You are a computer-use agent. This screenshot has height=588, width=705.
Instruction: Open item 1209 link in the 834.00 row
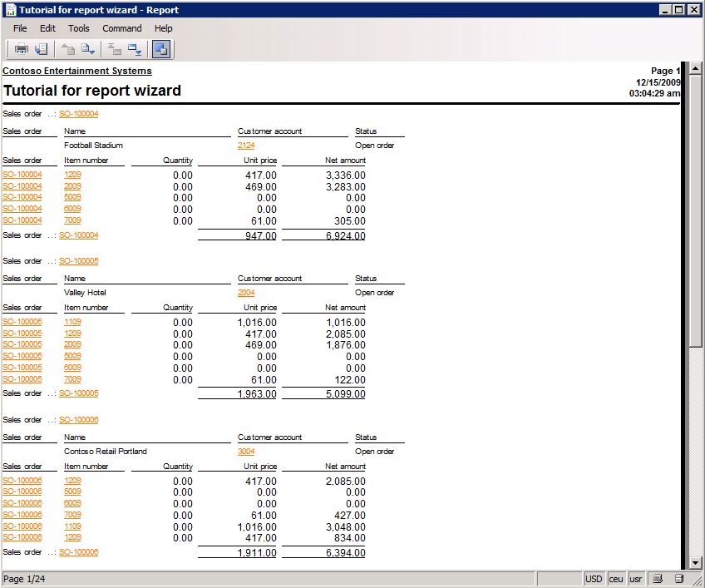(x=72, y=537)
